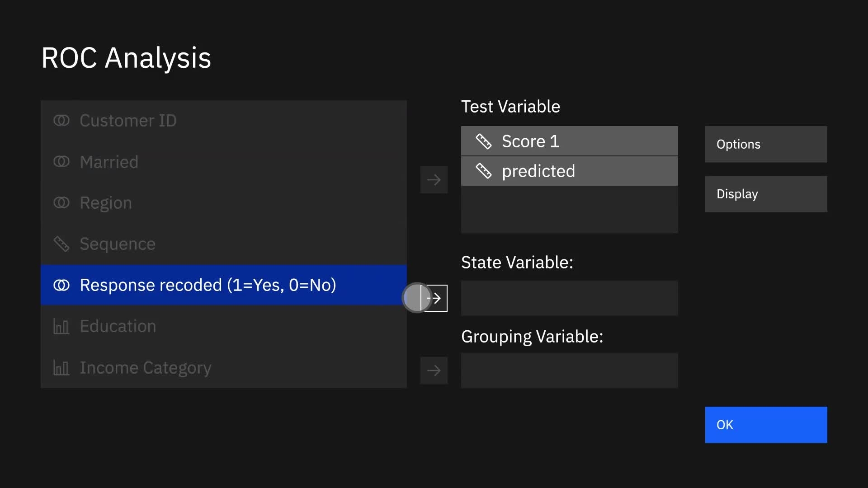Click the ordinal bar icon beside Education
The height and width of the screenshot is (488, 868).
(61, 326)
